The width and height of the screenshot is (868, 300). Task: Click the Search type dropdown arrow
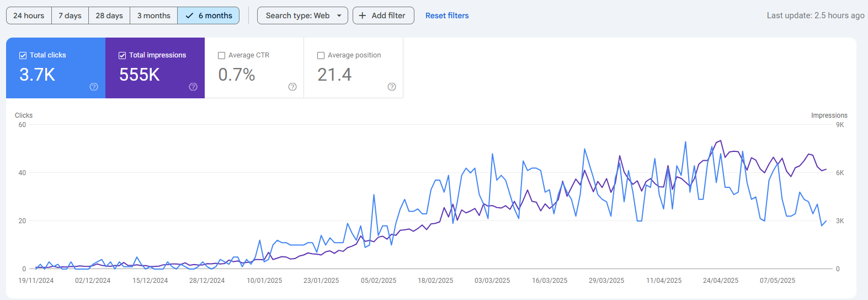339,15
